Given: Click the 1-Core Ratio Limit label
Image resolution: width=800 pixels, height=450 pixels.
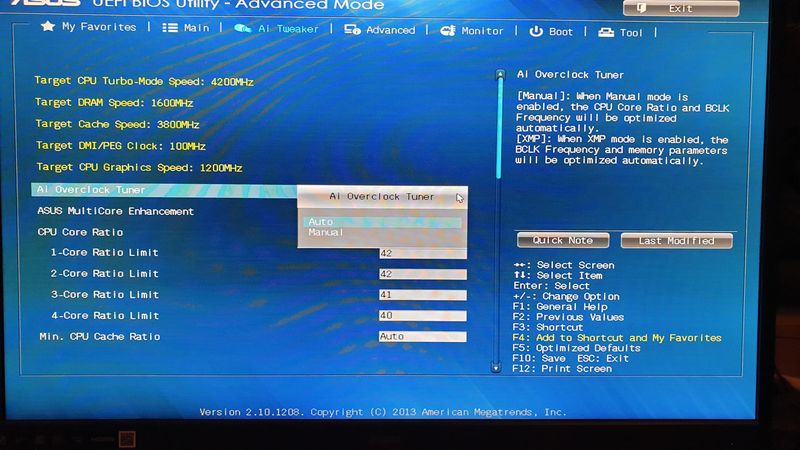Looking at the screenshot, I should (x=104, y=253).
